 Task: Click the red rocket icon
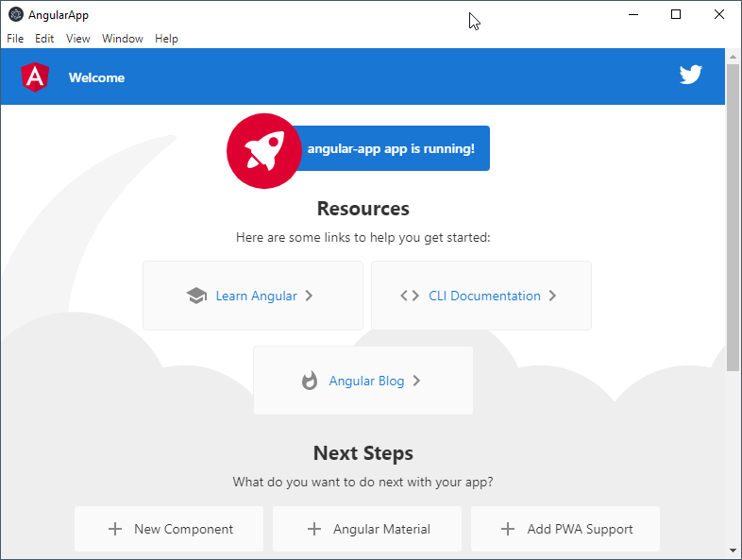[x=264, y=150]
